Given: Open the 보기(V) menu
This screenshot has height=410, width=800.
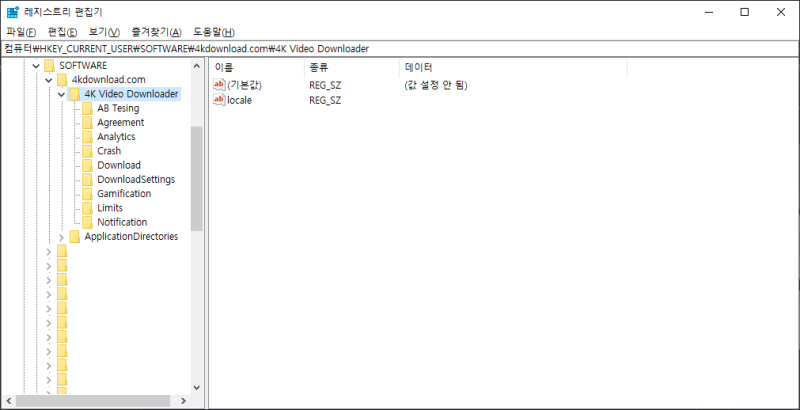Looking at the screenshot, I should point(104,32).
